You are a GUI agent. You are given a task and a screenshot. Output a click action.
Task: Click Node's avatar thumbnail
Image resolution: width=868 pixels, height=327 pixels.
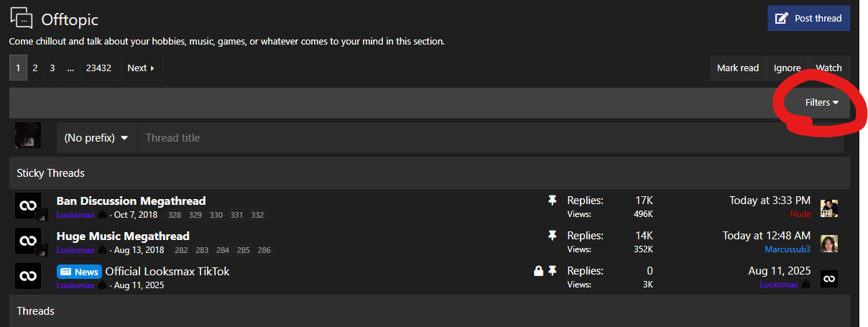(829, 208)
